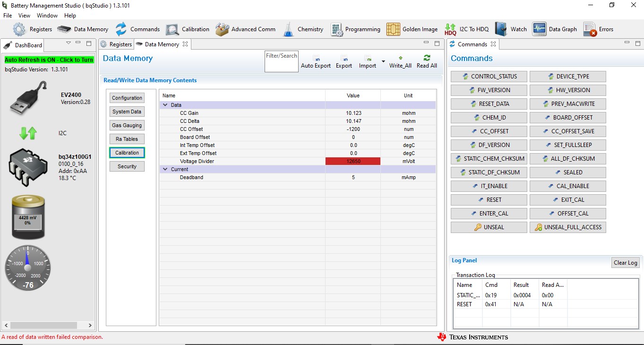The image size is (644, 345).
Task: Select the Ra Tables category button
Action: point(127,139)
